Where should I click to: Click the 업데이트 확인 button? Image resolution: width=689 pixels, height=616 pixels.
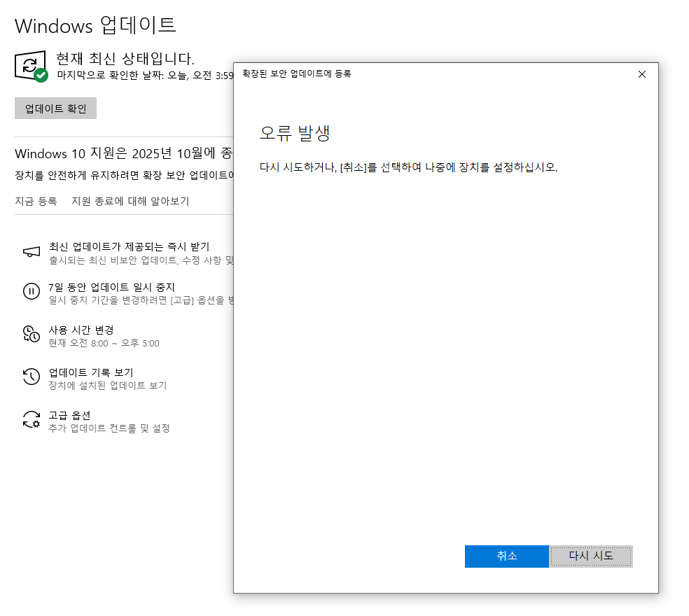[55, 108]
